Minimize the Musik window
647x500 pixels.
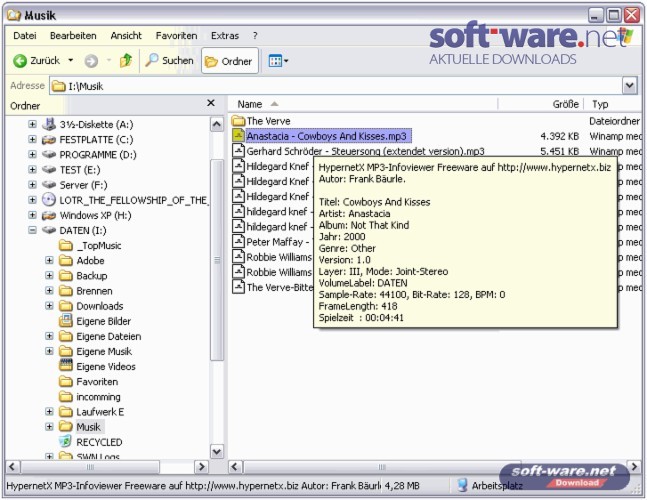point(595,15)
